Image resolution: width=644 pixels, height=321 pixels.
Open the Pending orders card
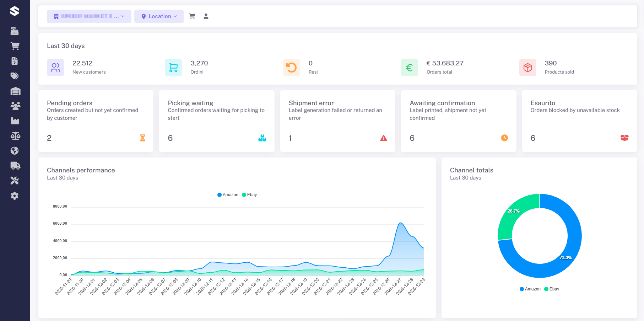(x=96, y=121)
